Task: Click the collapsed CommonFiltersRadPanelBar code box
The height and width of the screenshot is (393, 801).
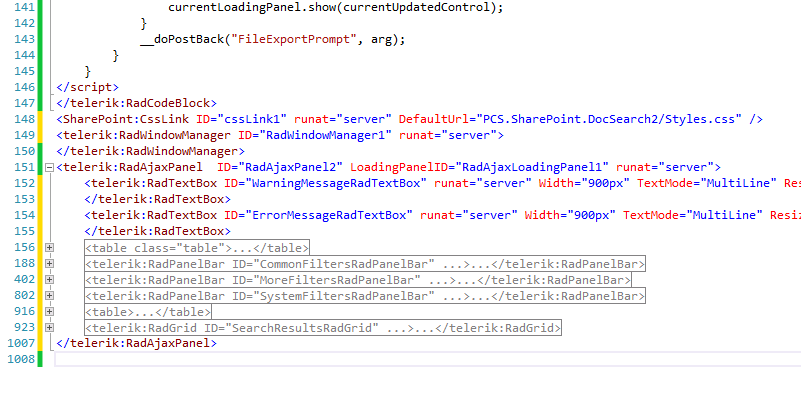Action: 365,264
